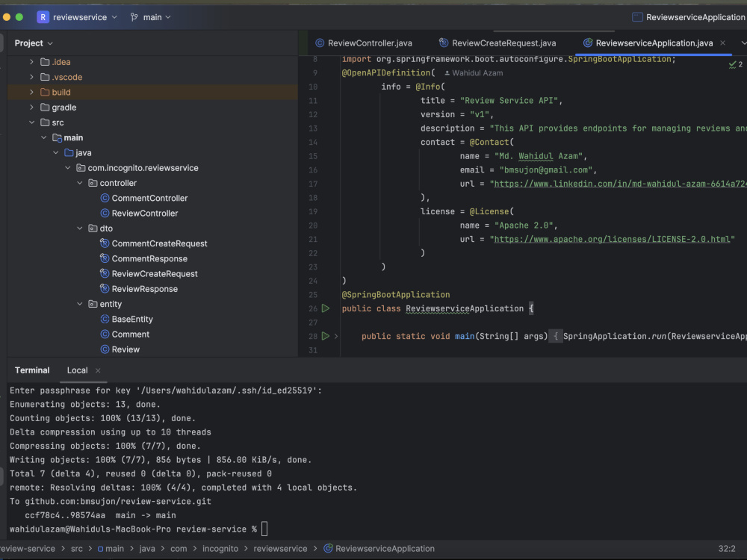Open the LinkedIn URL in code
The height and width of the screenshot is (560, 747).
click(620, 184)
